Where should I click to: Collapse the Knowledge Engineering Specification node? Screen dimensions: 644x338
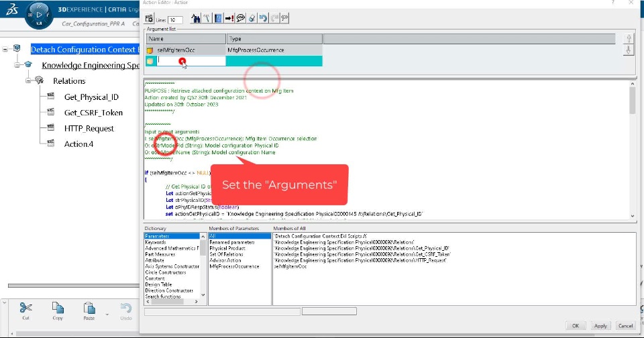17,65
